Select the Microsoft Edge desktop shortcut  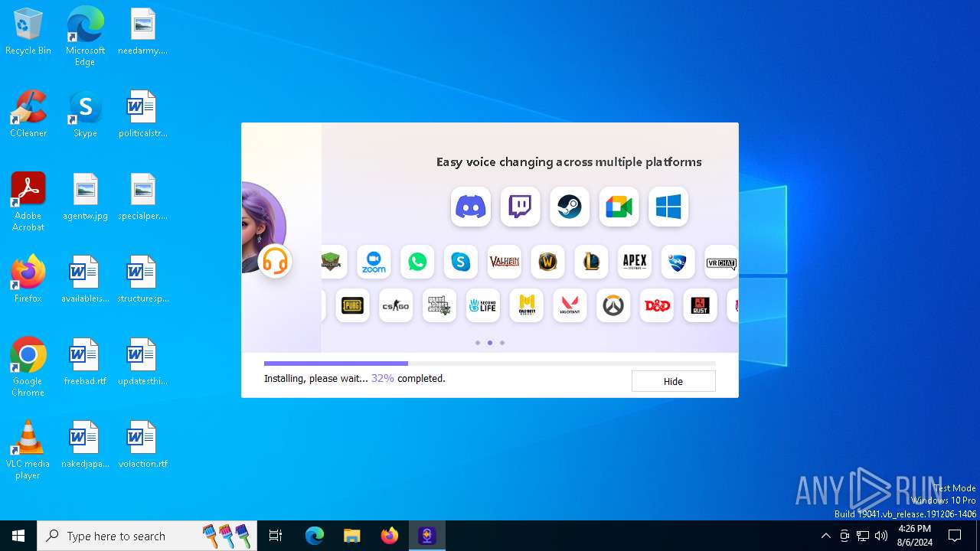point(85,37)
